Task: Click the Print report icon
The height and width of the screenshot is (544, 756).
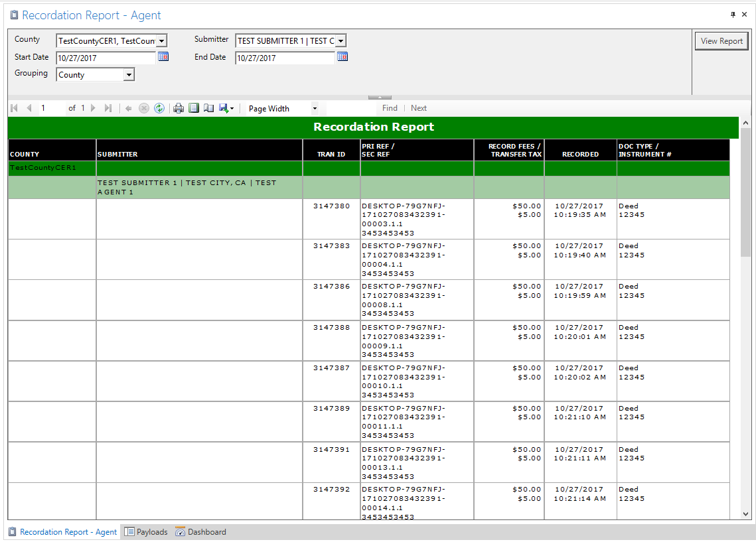Action: (179, 108)
